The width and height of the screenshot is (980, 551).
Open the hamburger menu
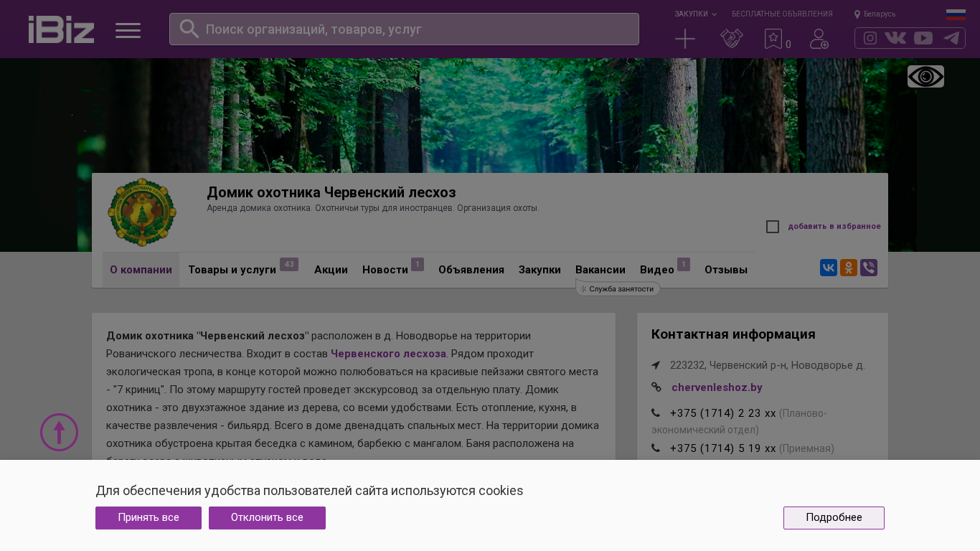(x=128, y=30)
